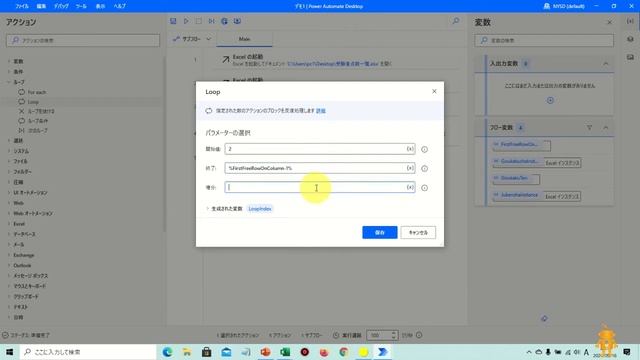Click the blue 保存 button

[x=380, y=232]
